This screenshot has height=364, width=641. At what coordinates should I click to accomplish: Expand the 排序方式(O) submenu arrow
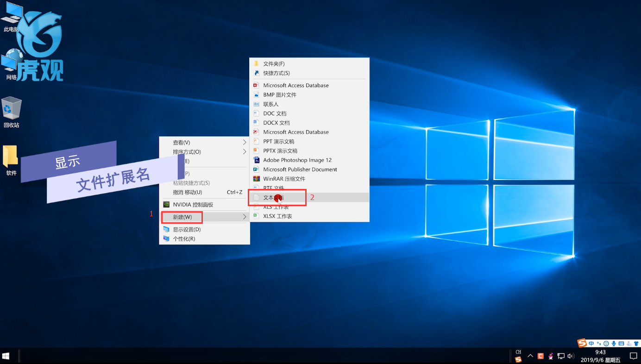[245, 152]
